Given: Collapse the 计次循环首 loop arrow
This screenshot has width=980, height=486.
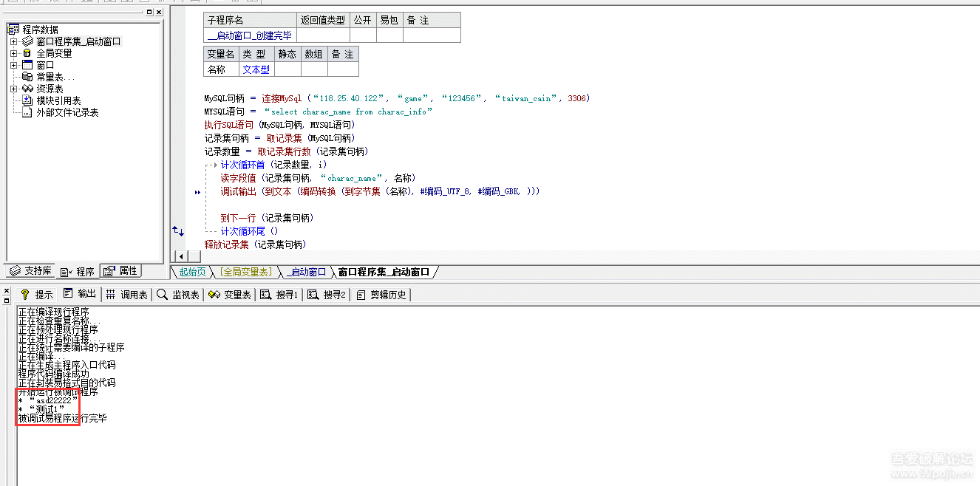Looking at the screenshot, I should click(216, 165).
